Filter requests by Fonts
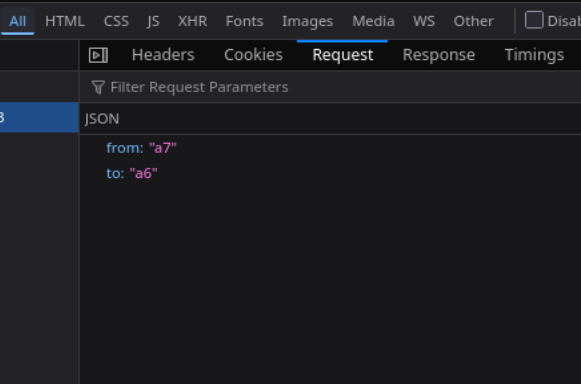Image resolution: width=581 pixels, height=384 pixels. click(244, 21)
